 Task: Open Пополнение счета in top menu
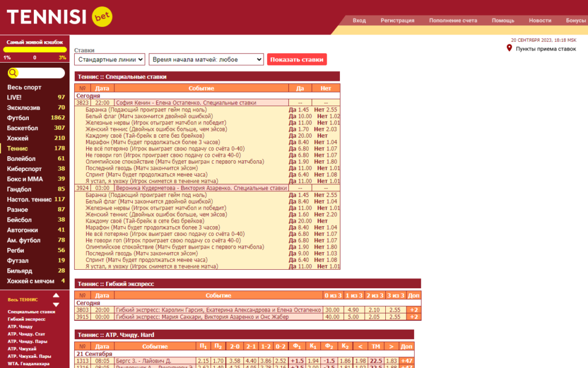point(453,21)
